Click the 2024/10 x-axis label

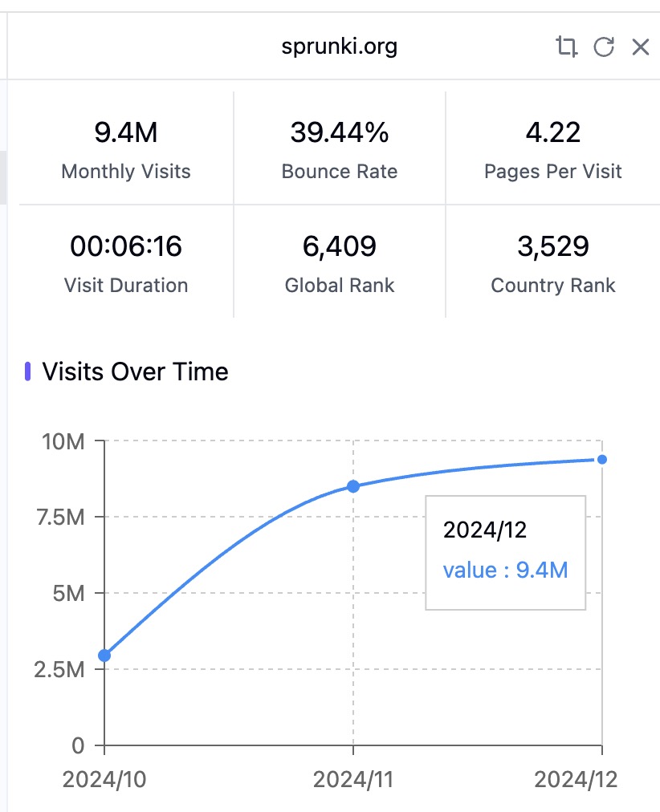pos(104,779)
